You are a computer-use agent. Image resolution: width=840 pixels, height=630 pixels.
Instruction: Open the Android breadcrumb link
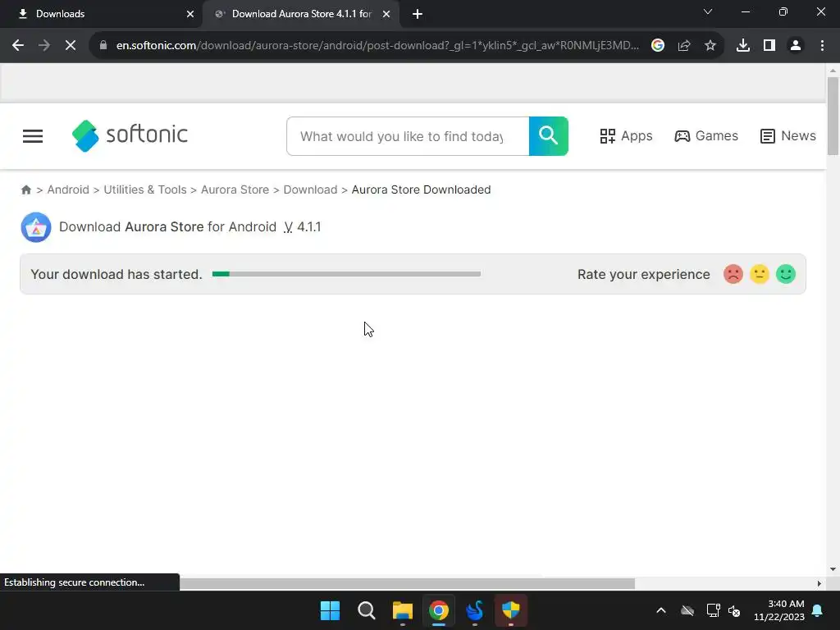click(68, 189)
